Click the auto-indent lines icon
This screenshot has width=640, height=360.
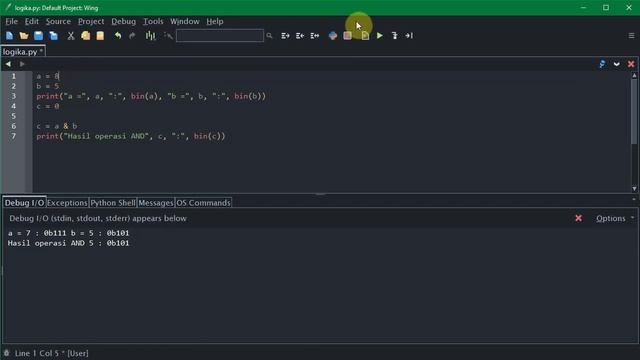(315, 36)
